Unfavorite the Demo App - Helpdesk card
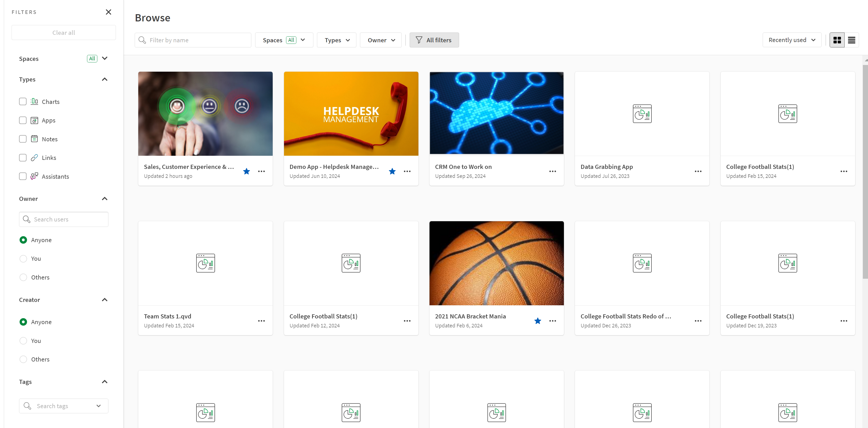Image resolution: width=868 pixels, height=428 pixels. (392, 171)
